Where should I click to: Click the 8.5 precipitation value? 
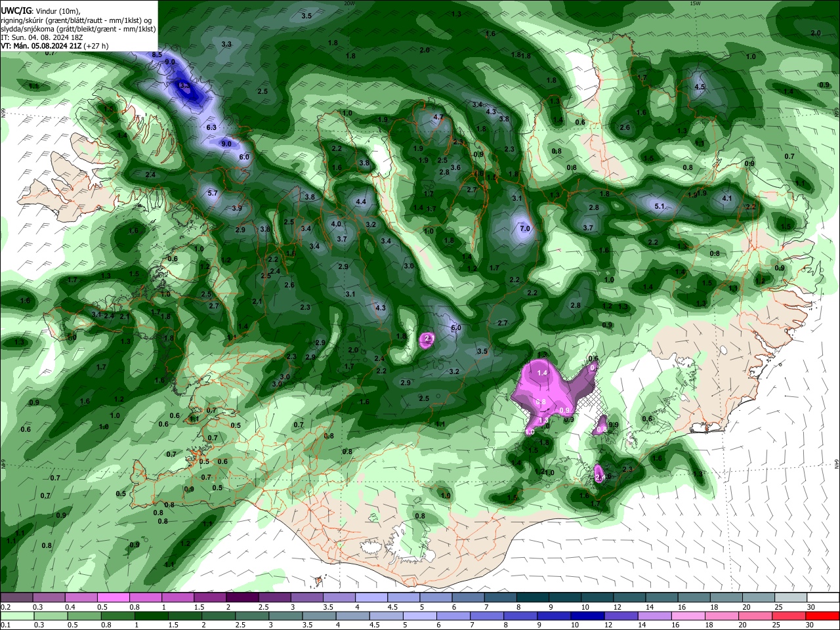click(157, 54)
